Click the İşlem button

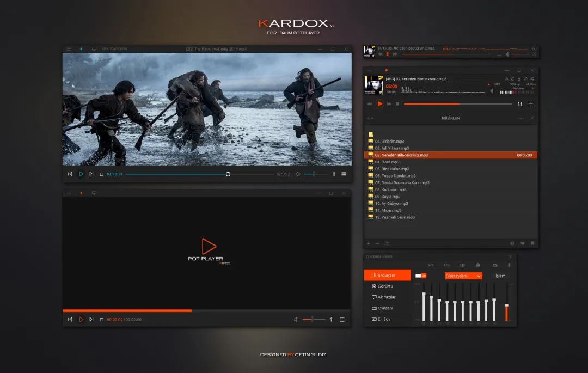500,276
